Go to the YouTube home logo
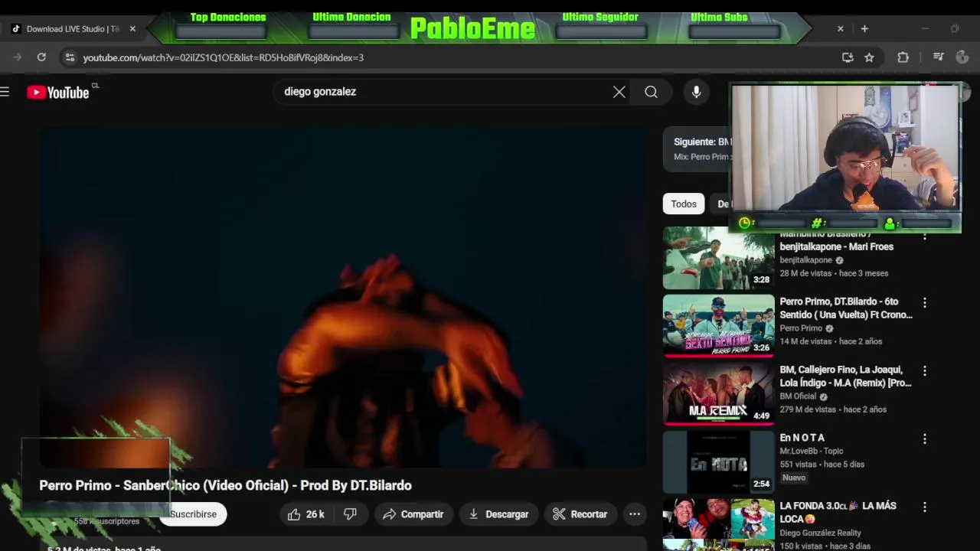The height and width of the screenshot is (551, 980). pos(58,92)
